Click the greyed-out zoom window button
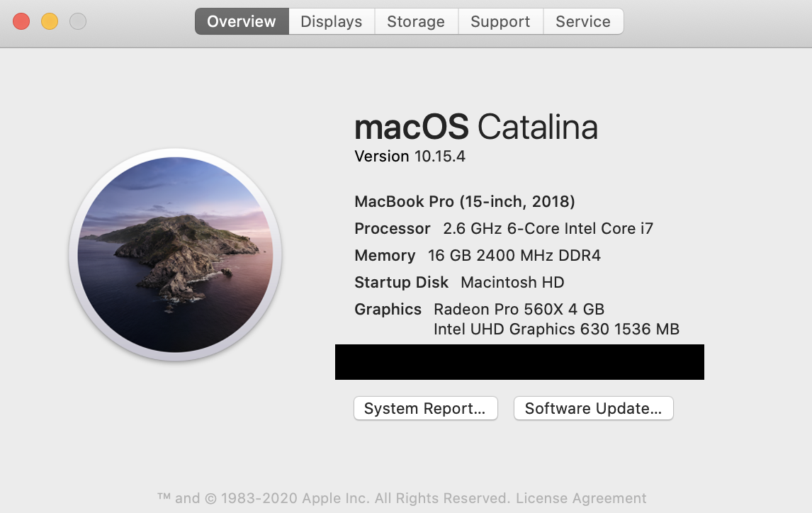The width and height of the screenshot is (812, 513). pos(78,21)
